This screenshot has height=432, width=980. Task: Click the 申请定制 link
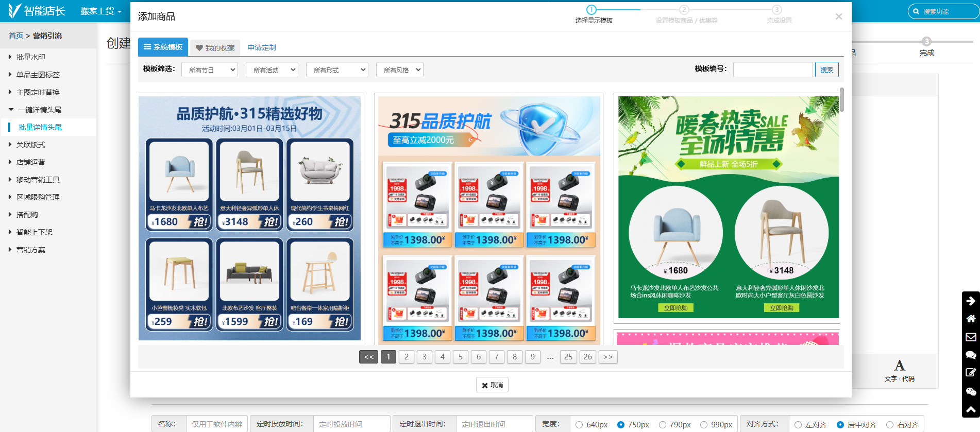(x=262, y=47)
